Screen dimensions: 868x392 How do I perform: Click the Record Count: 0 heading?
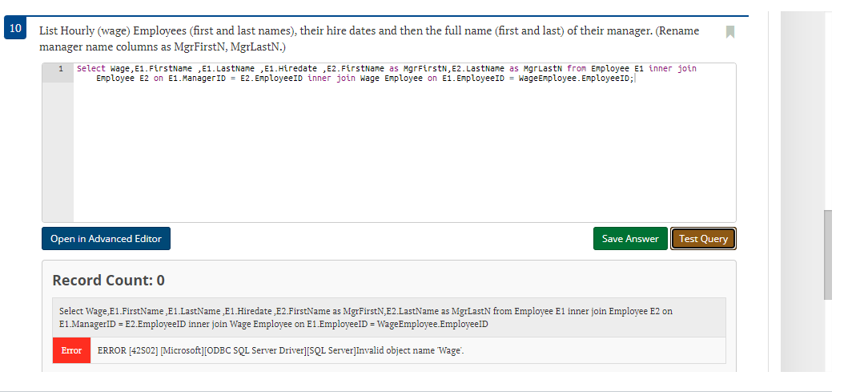click(109, 280)
